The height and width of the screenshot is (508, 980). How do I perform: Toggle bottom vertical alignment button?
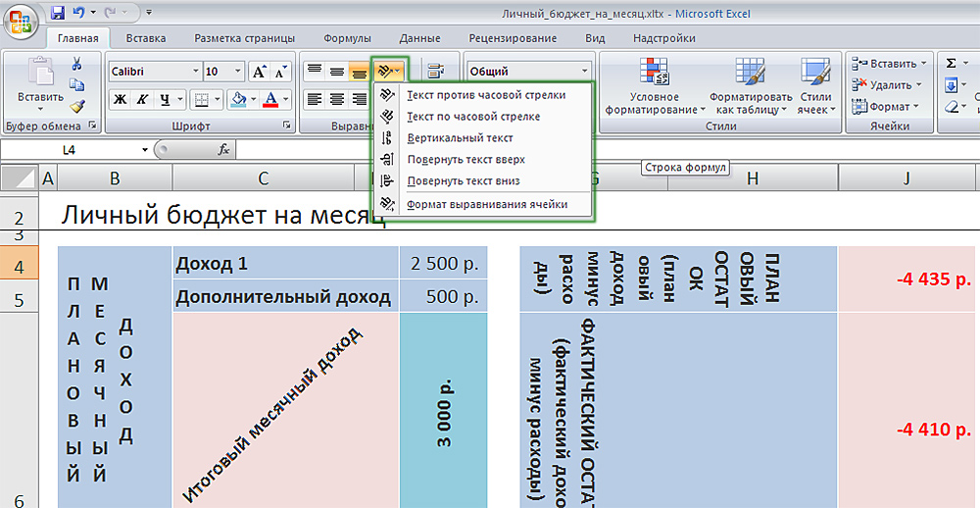click(359, 72)
